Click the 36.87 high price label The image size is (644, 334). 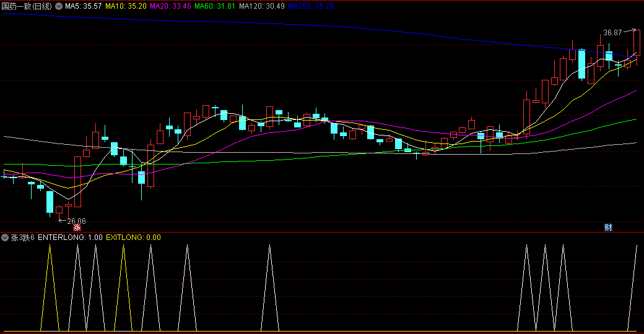click(x=612, y=32)
